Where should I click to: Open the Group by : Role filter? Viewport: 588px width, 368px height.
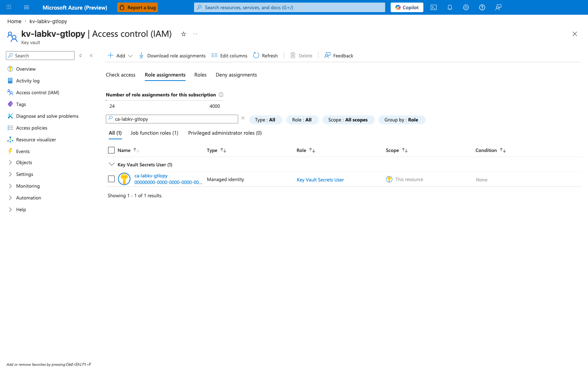[x=402, y=120]
